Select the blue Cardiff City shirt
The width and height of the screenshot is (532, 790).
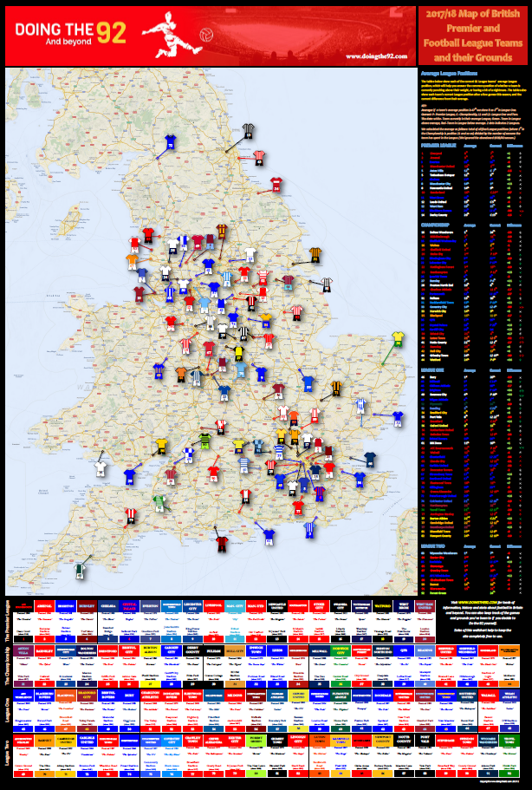coord(130,477)
